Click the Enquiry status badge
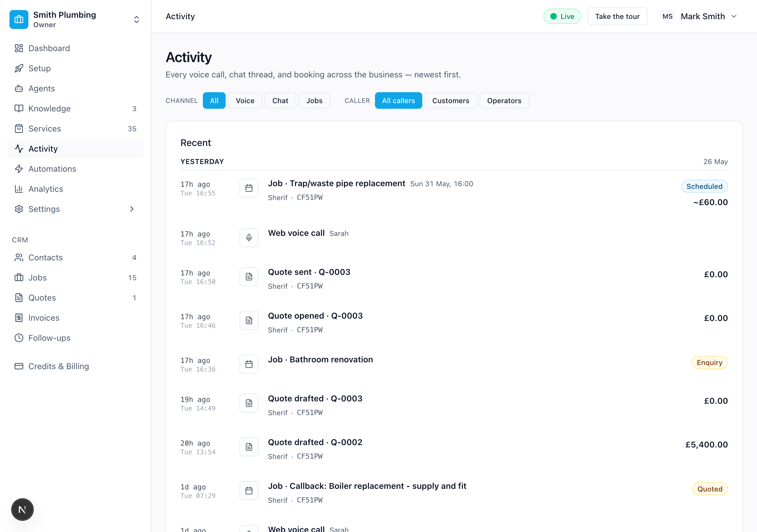Image resolution: width=757 pixels, height=532 pixels. click(x=709, y=363)
